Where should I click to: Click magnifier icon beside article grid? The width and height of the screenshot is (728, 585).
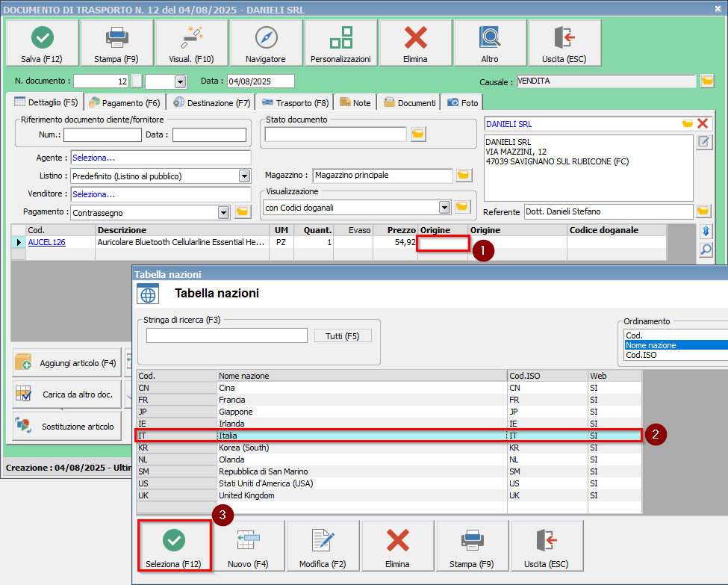click(706, 250)
